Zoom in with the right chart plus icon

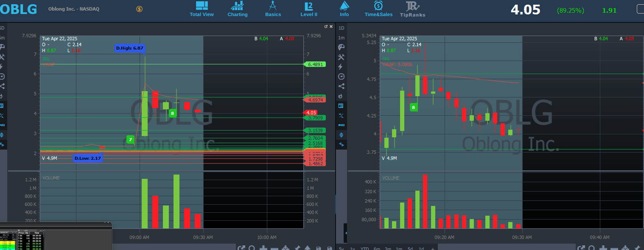[x=603, y=248]
